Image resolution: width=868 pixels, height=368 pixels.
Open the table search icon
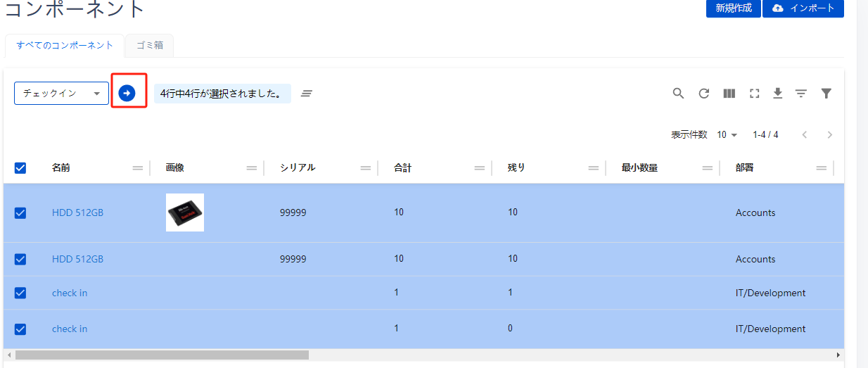click(678, 93)
